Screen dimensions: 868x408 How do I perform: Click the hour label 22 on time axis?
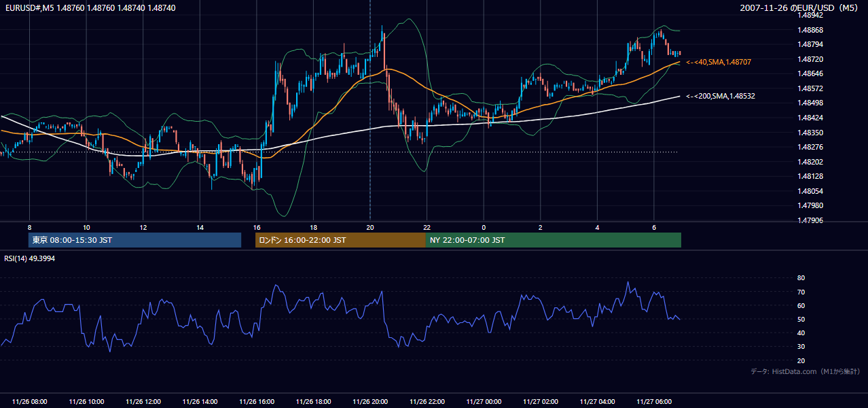coord(427,227)
